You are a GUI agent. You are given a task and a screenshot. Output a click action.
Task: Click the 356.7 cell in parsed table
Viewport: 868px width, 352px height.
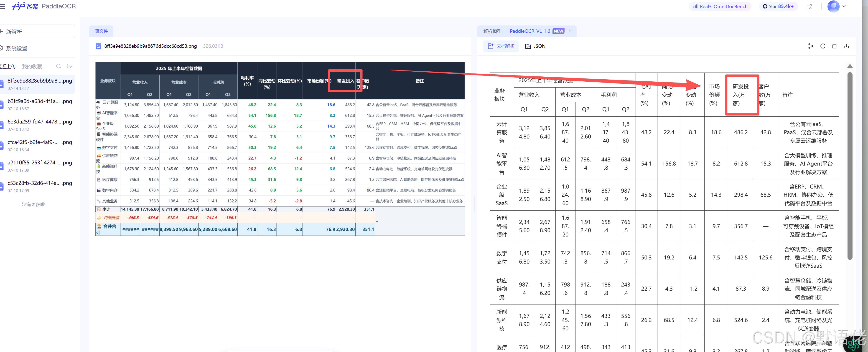click(x=741, y=226)
